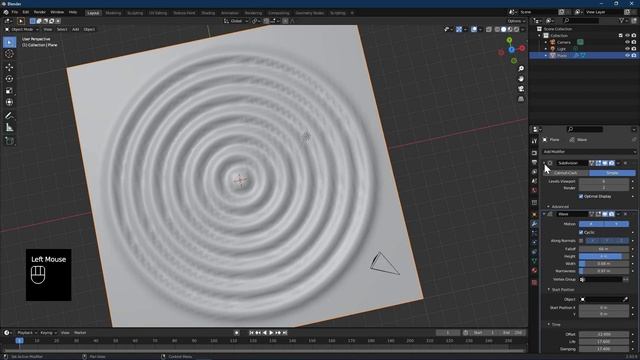Screen dimensions: 640x360
Task: Select the Select Box tool
Action: 9,42
